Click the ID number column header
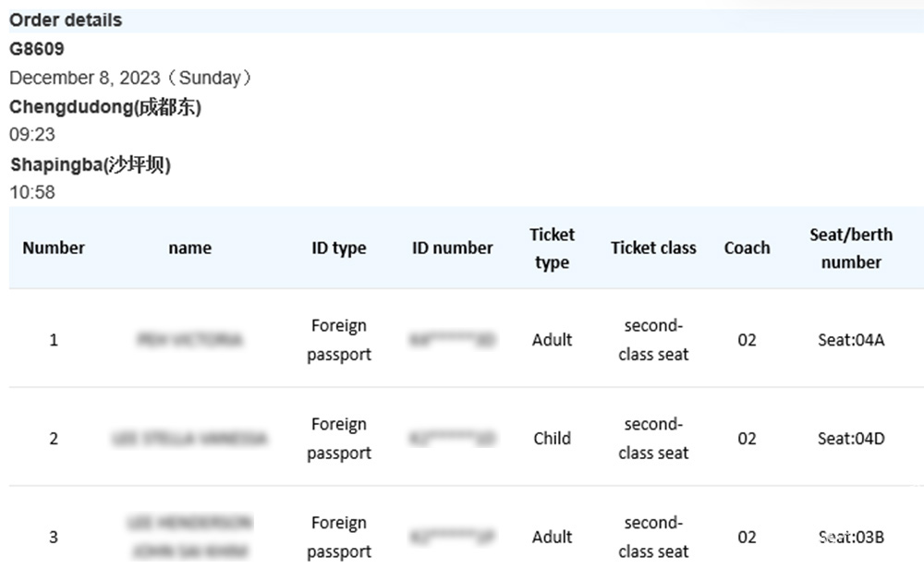The image size is (924, 581). [453, 248]
